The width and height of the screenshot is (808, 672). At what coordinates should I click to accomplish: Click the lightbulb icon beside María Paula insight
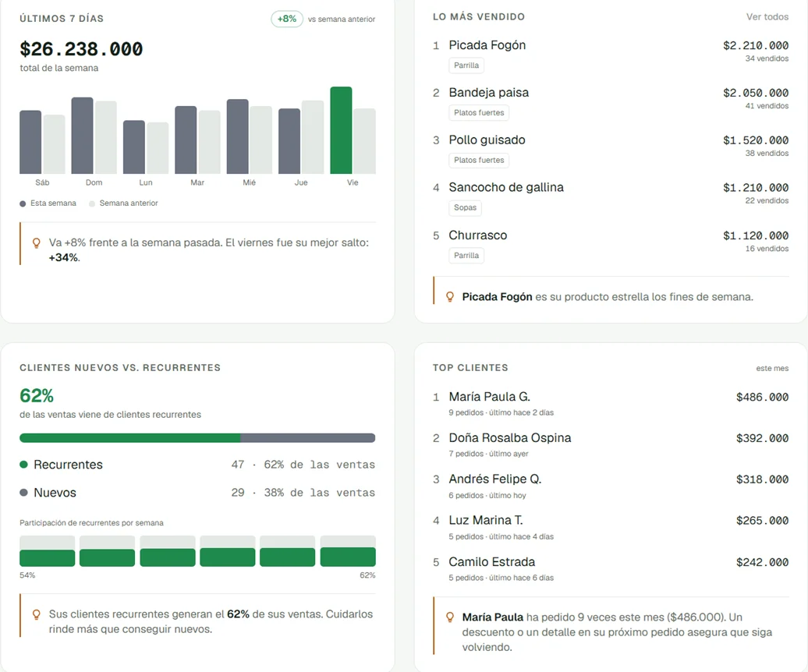[x=450, y=617]
